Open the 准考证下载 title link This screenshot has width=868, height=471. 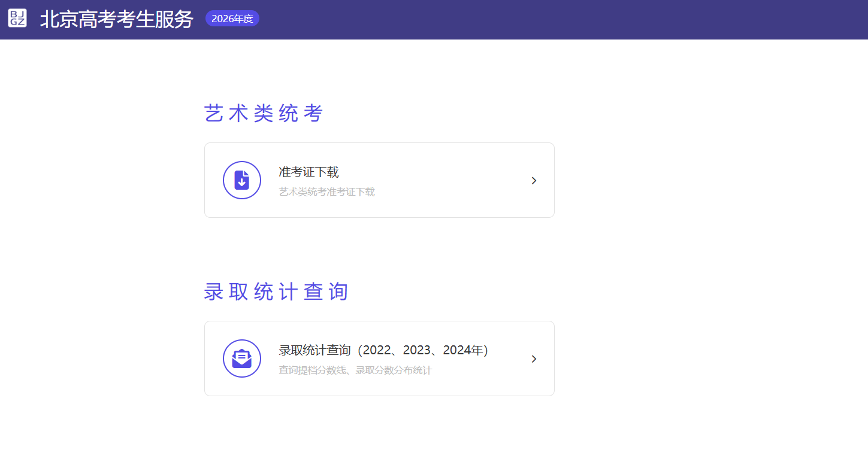tap(309, 172)
